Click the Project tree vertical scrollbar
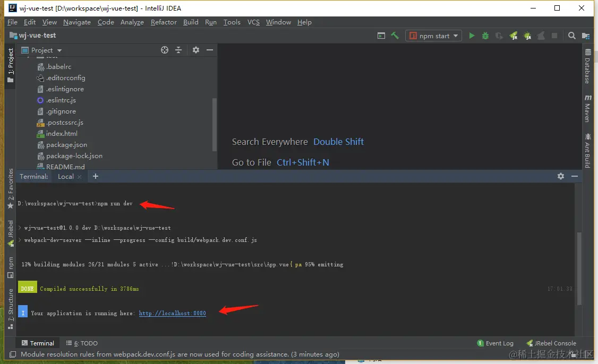The height and width of the screenshot is (364, 598). pos(215,125)
